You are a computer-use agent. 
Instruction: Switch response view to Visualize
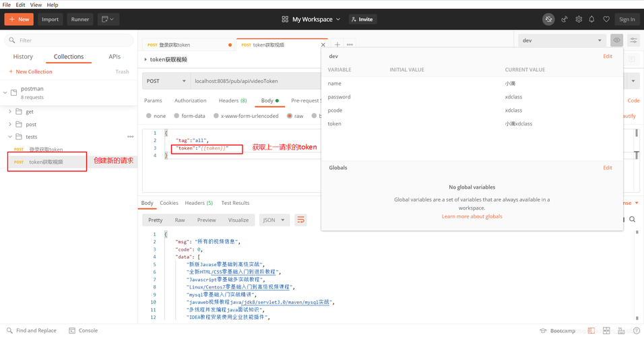[238, 220]
